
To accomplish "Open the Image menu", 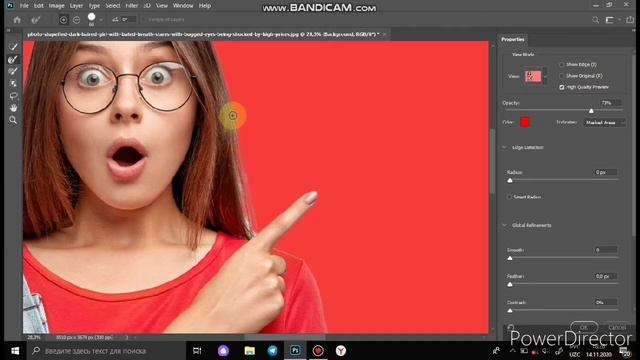I will point(56,6).
